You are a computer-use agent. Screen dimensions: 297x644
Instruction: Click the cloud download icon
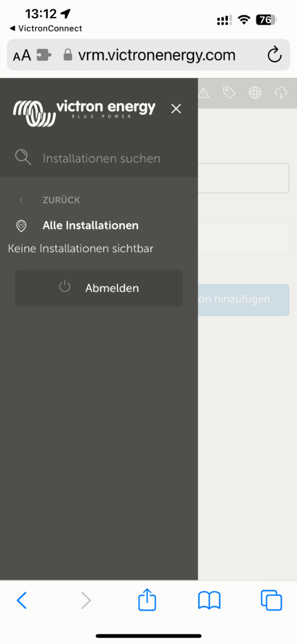[281, 93]
